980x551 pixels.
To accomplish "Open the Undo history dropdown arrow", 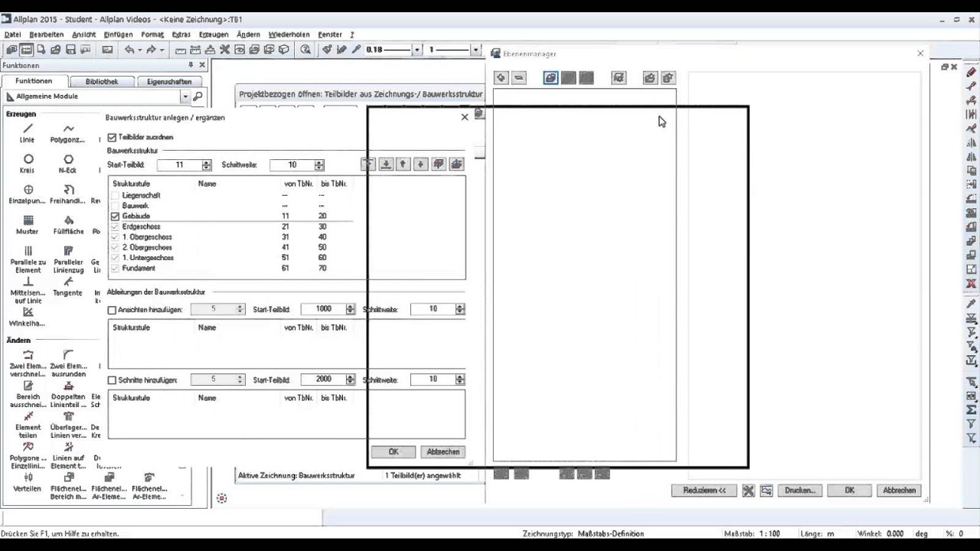I will pyautogui.click(x=139, y=50).
